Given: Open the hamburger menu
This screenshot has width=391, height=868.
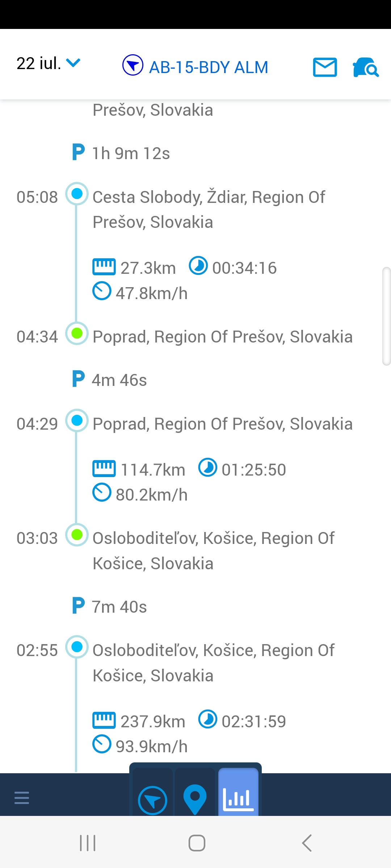Looking at the screenshot, I should [x=22, y=797].
